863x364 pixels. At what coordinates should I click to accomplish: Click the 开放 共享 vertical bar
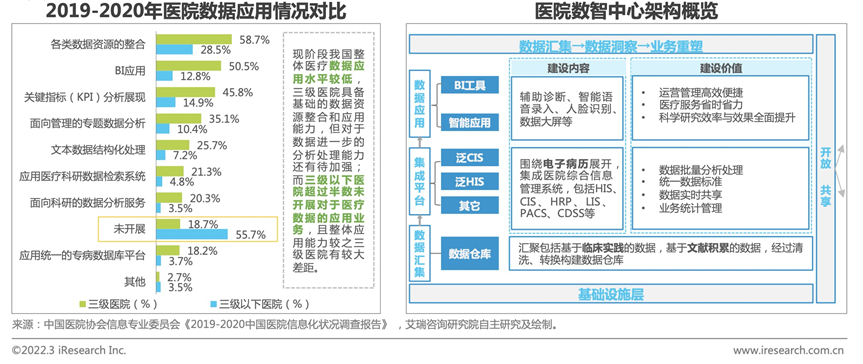click(x=826, y=169)
